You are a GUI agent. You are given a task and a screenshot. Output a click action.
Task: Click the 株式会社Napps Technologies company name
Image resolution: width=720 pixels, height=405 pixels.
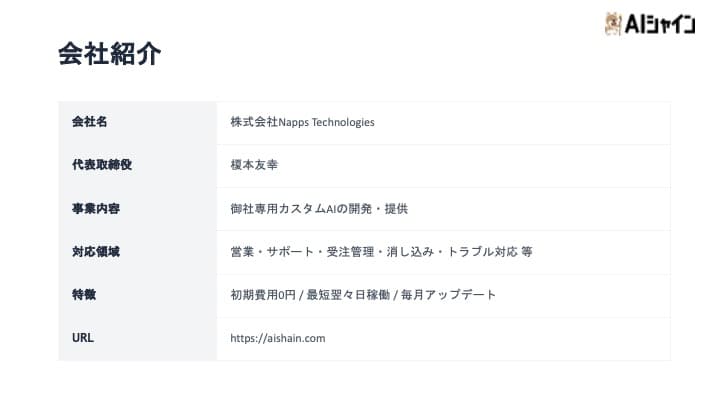pos(302,122)
